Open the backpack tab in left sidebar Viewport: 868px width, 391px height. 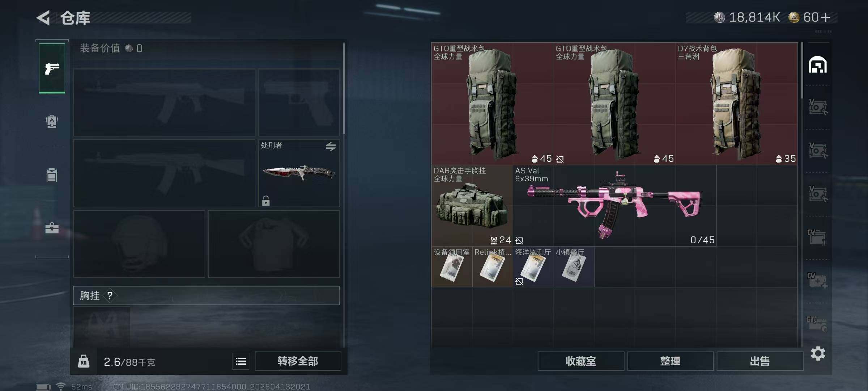tap(52, 122)
